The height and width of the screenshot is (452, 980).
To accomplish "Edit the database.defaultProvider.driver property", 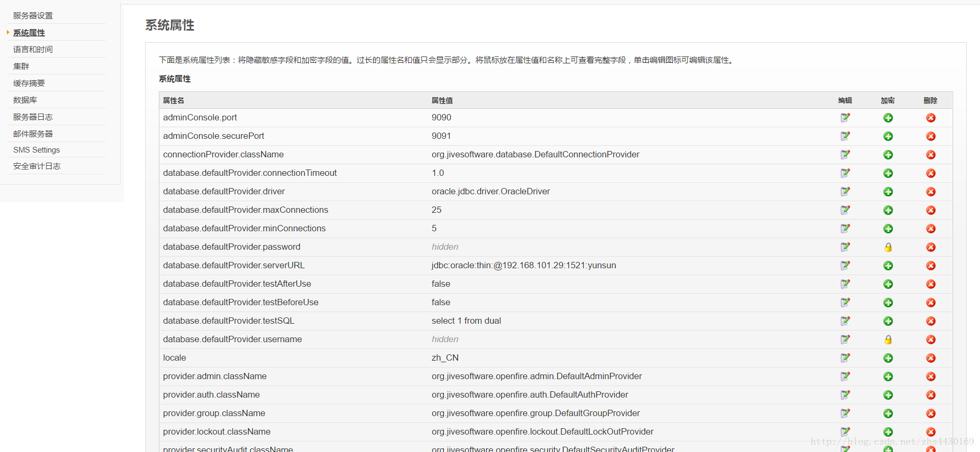I will pyautogui.click(x=845, y=192).
